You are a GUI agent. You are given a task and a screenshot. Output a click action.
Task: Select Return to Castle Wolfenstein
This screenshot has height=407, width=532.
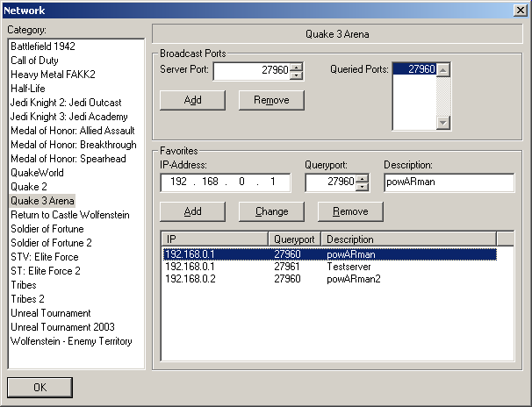[70, 215]
